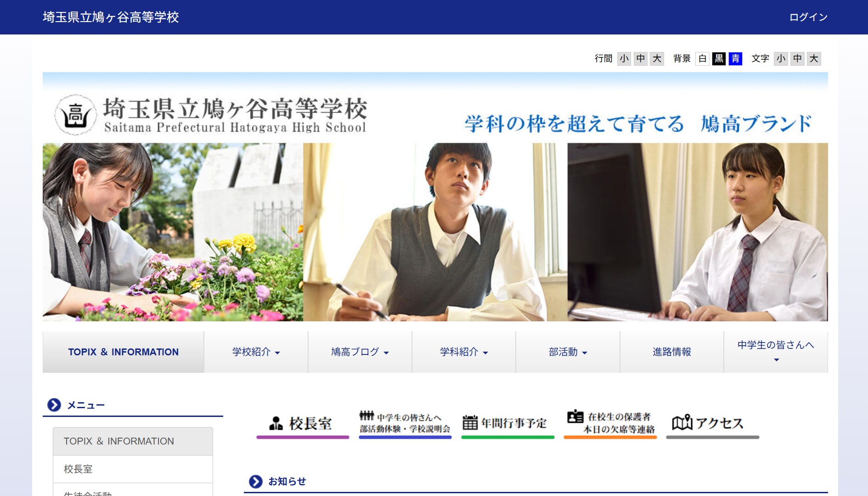This screenshot has height=496, width=868.
Task: Click the photo of boy writing at desk
Action: pos(435,232)
